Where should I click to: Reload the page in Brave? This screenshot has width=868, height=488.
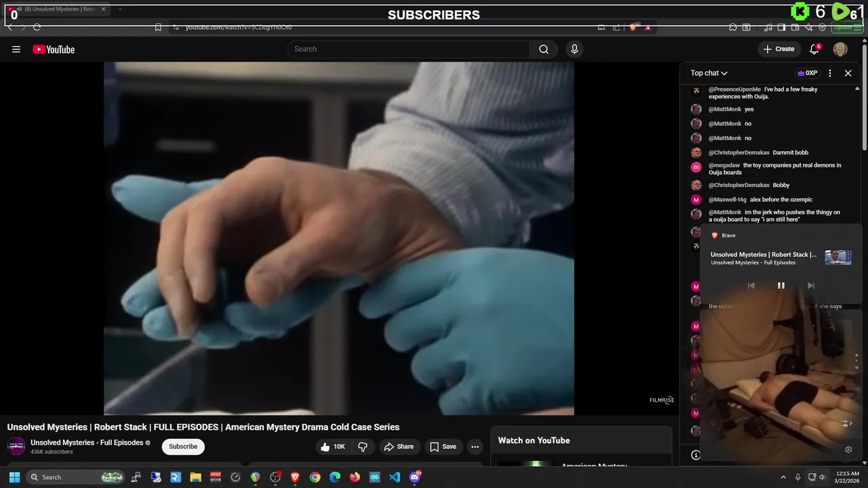tap(37, 27)
